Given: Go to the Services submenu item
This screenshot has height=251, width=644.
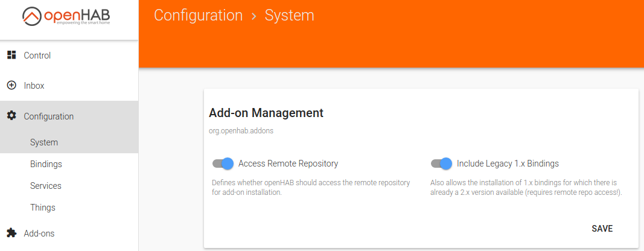Looking at the screenshot, I should tap(46, 186).
